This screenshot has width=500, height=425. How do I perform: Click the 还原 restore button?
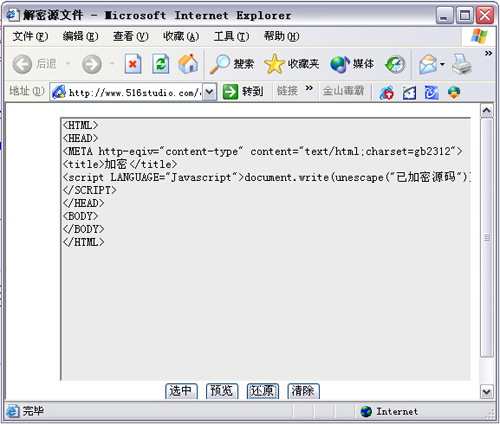click(x=263, y=391)
